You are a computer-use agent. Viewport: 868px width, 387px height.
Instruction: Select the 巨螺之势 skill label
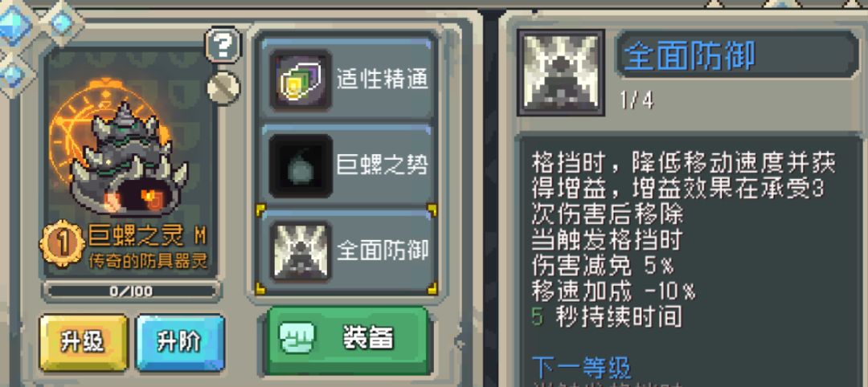383,165
